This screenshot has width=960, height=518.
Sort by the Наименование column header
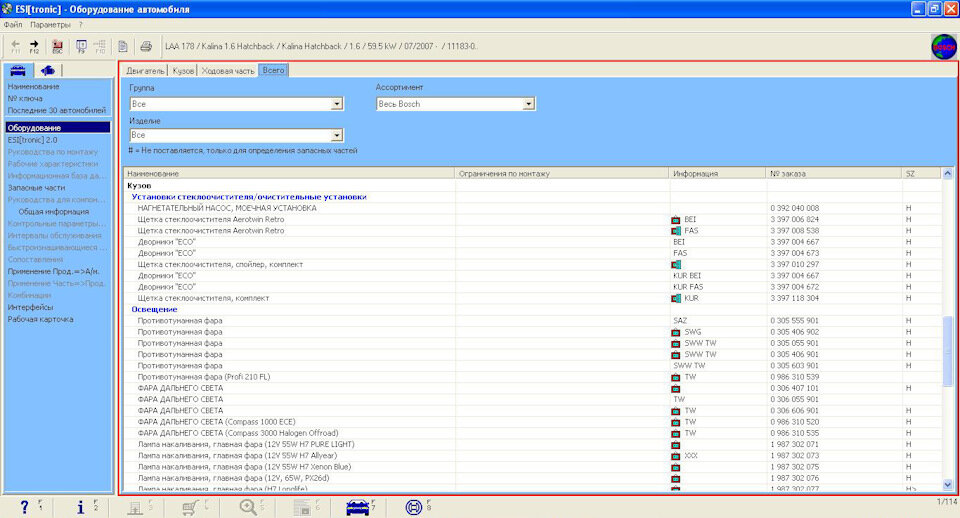click(289, 174)
